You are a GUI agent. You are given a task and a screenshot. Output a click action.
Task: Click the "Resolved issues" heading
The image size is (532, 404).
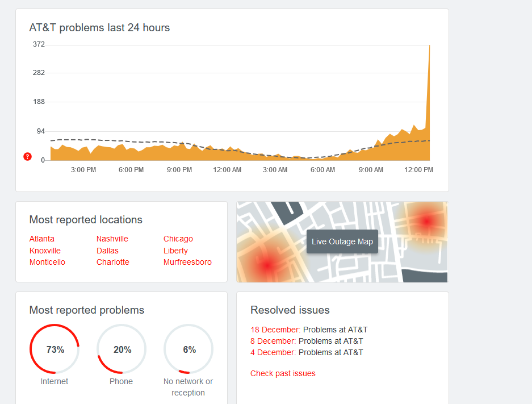pos(290,310)
